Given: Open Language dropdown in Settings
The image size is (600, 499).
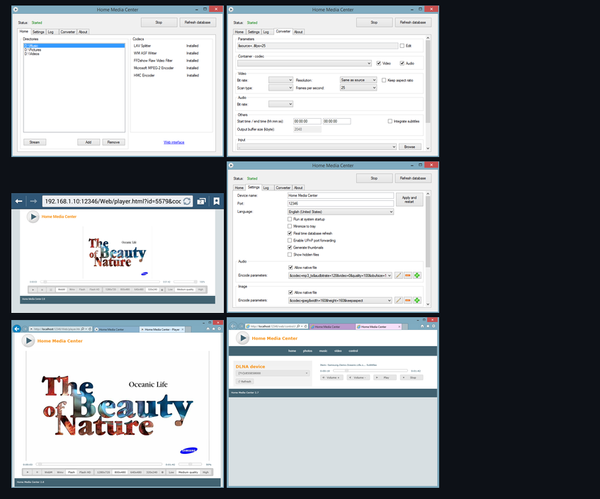Looking at the screenshot, I should coord(341,212).
